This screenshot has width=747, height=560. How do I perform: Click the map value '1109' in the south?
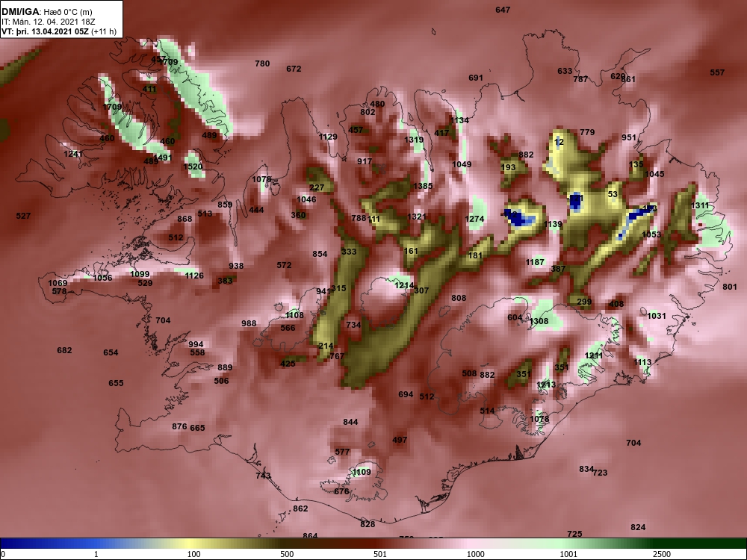(x=362, y=472)
